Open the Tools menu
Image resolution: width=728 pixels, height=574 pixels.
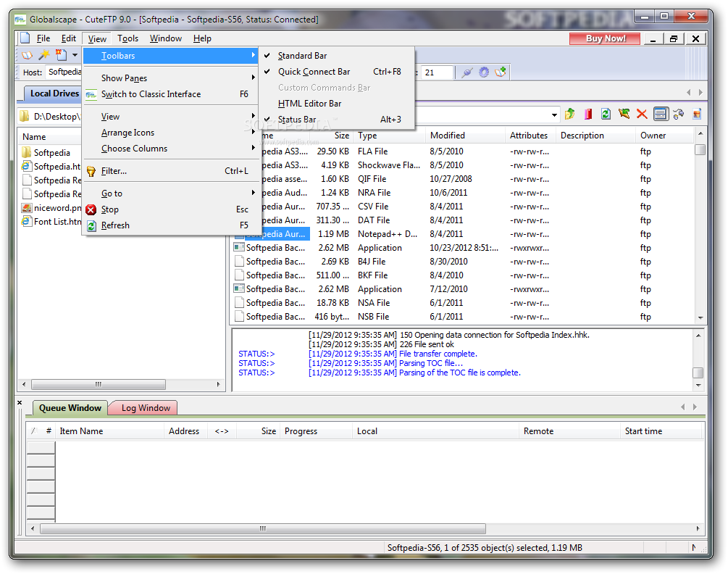point(127,38)
